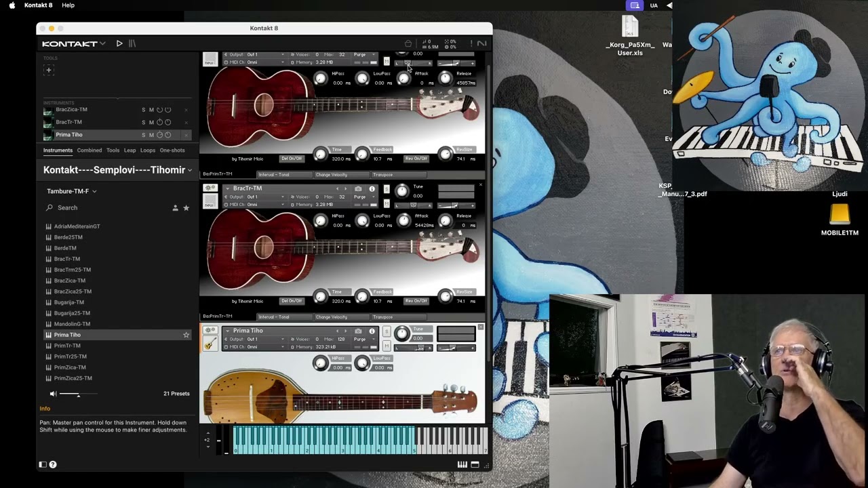Switch to the Instruments tab
Image resolution: width=868 pixels, height=488 pixels.
(x=58, y=150)
